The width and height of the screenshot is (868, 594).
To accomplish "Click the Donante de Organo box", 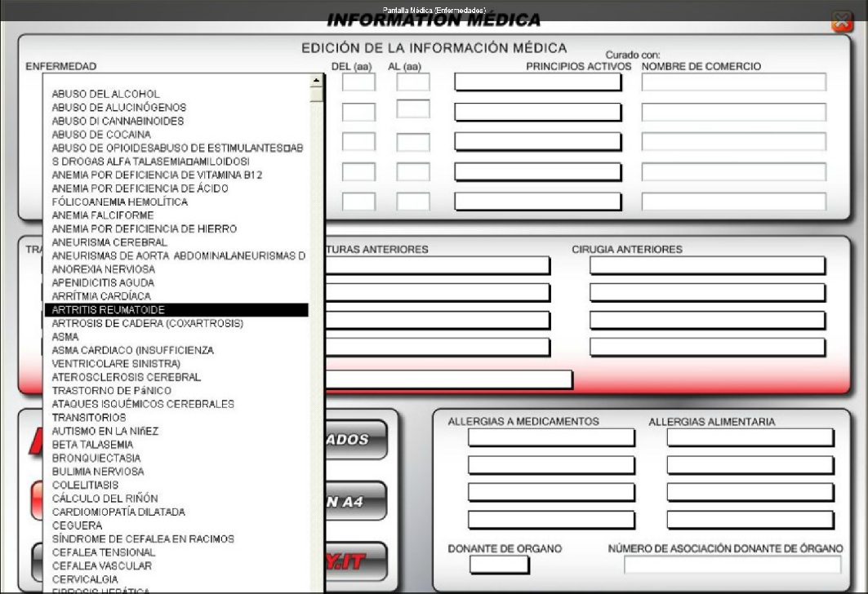I will (x=499, y=565).
